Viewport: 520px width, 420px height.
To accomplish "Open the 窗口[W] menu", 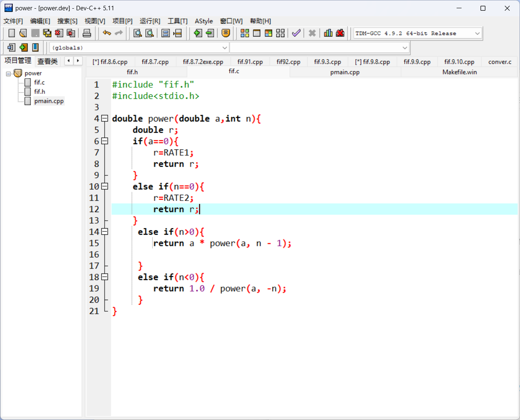I will coord(231,21).
